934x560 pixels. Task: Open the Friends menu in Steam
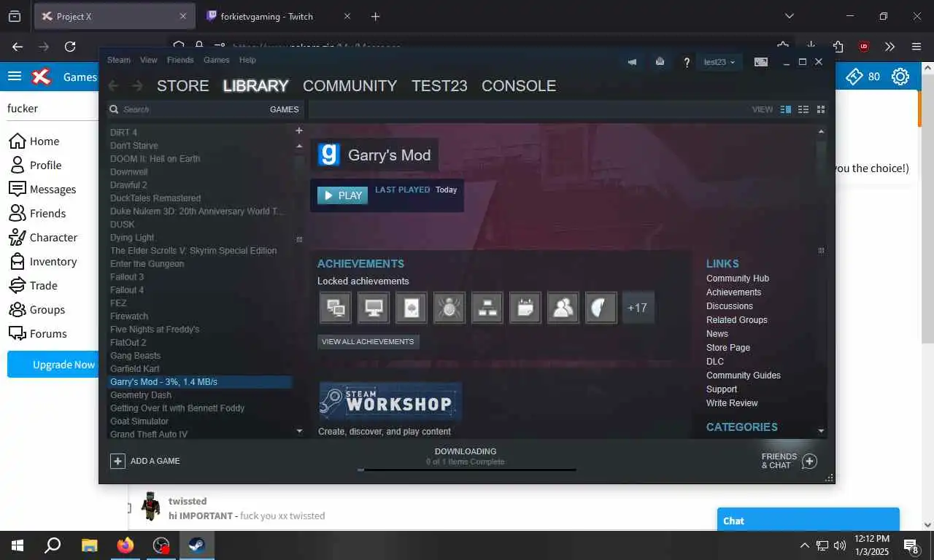[x=180, y=60]
